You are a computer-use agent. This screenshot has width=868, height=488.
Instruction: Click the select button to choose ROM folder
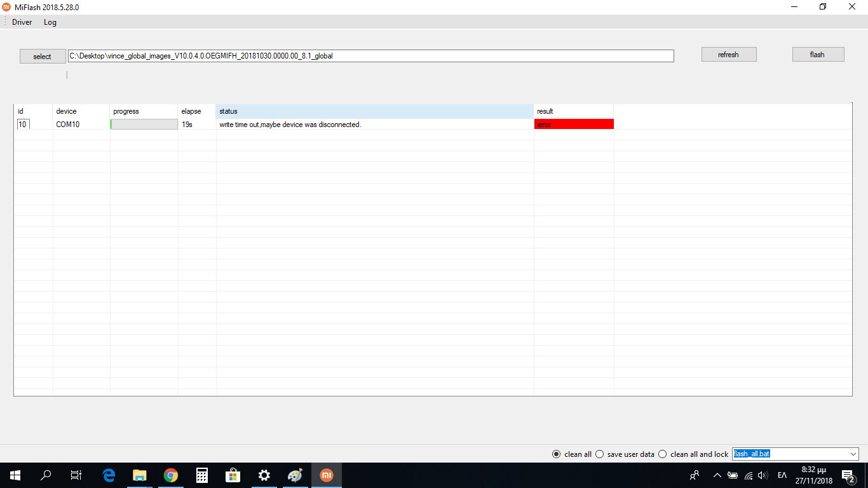coord(43,57)
